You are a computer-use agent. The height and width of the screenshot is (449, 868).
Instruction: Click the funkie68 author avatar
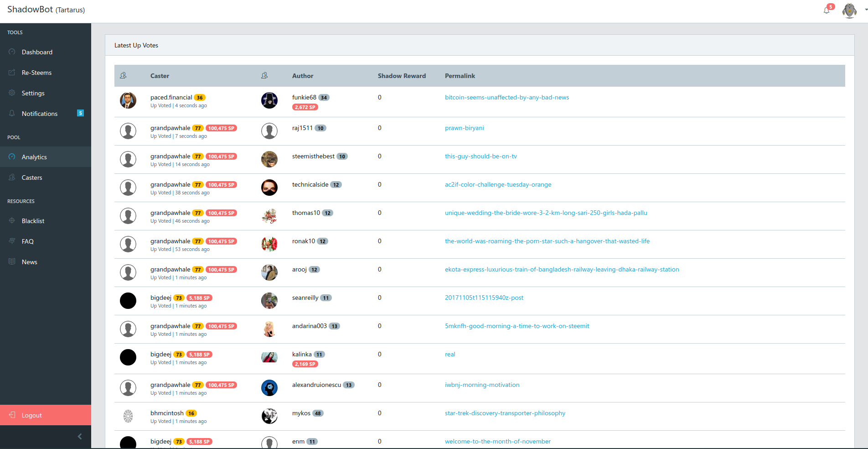click(x=269, y=100)
